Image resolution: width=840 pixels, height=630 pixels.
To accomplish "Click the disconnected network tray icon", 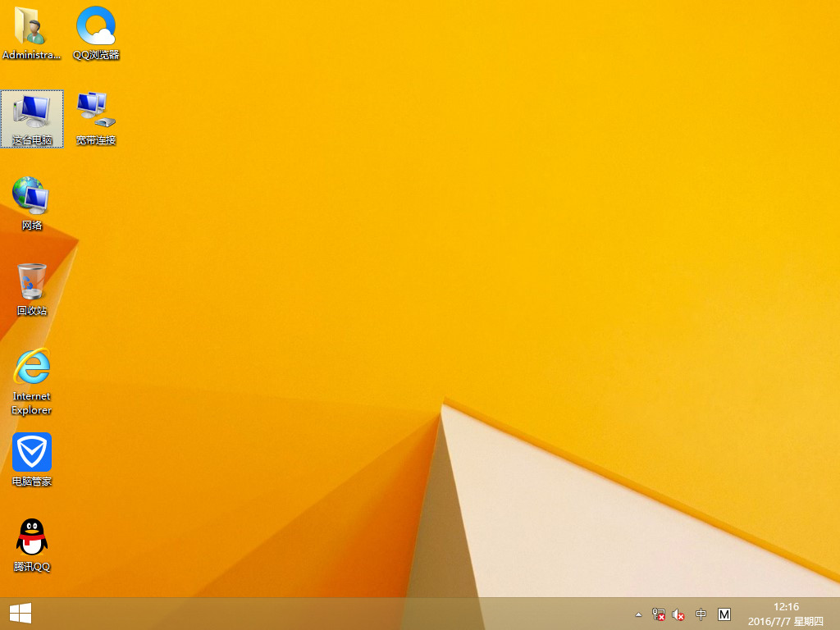I will [x=658, y=614].
